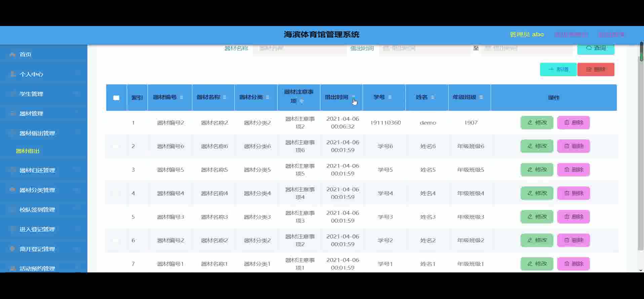
Task: Click the 新增 add button
Action: tap(558, 70)
